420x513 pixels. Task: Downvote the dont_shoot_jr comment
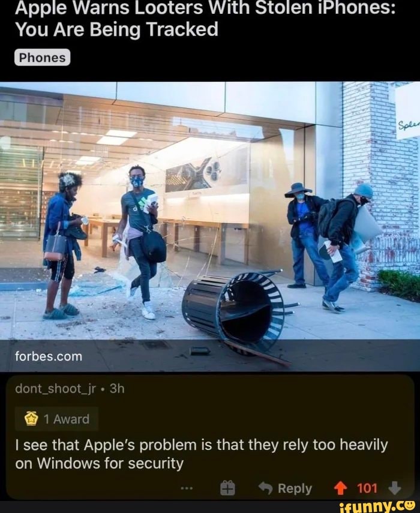pyautogui.click(x=394, y=488)
